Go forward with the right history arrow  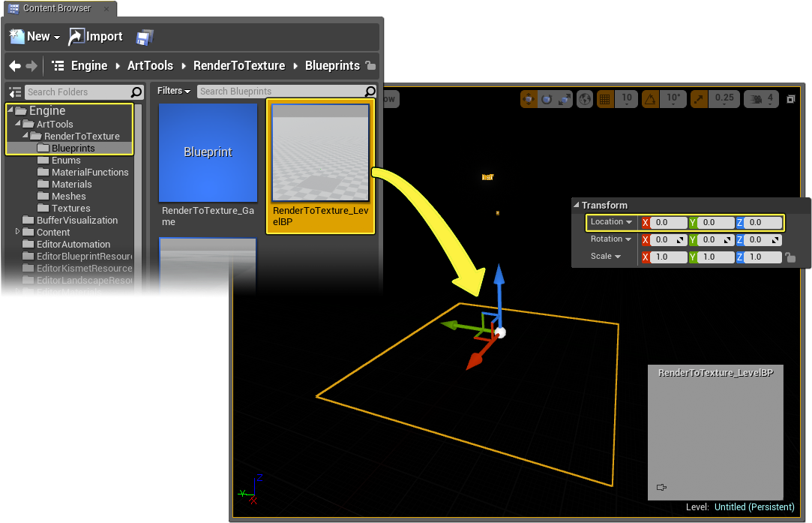pos(31,66)
